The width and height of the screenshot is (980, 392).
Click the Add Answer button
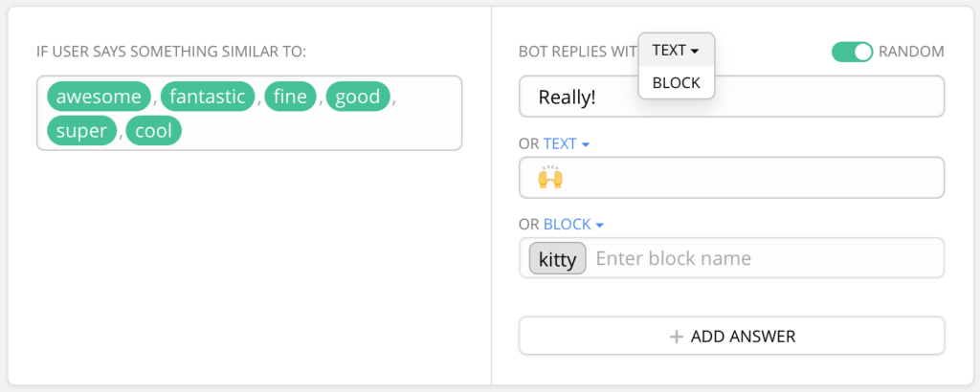731,336
